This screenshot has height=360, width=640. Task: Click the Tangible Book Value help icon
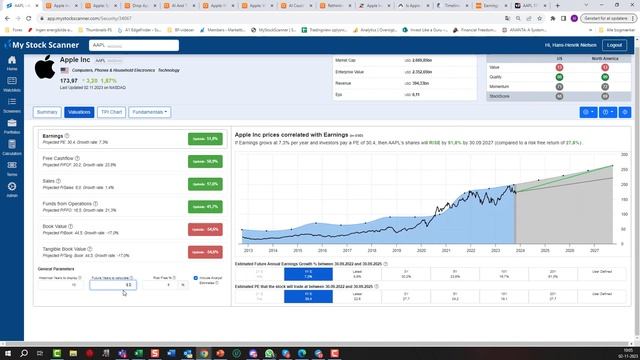(x=90, y=249)
